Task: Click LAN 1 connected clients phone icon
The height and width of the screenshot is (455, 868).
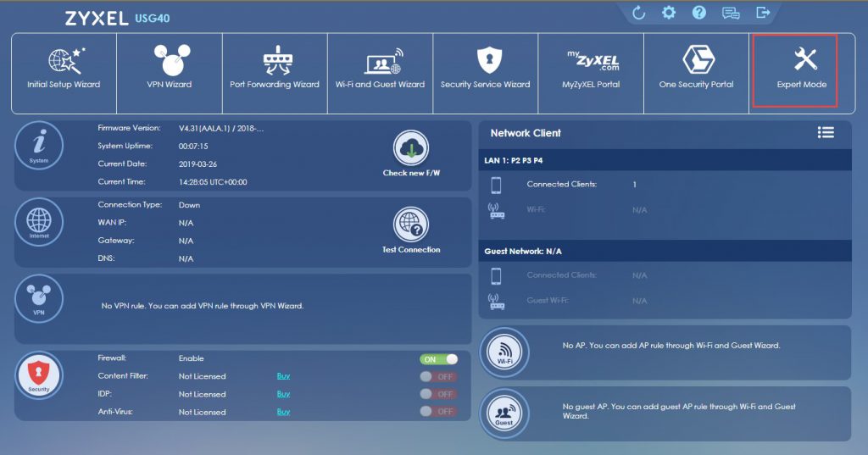Action: [496, 185]
